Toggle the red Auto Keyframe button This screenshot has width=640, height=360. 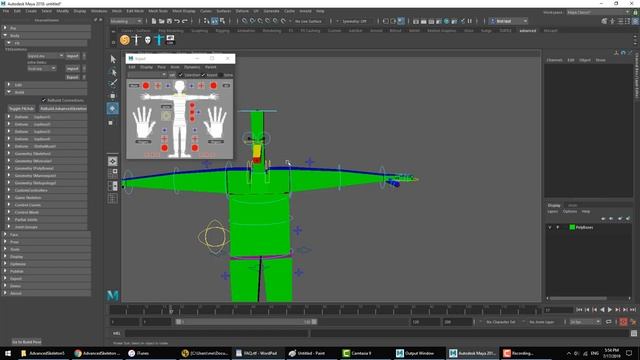[623, 322]
